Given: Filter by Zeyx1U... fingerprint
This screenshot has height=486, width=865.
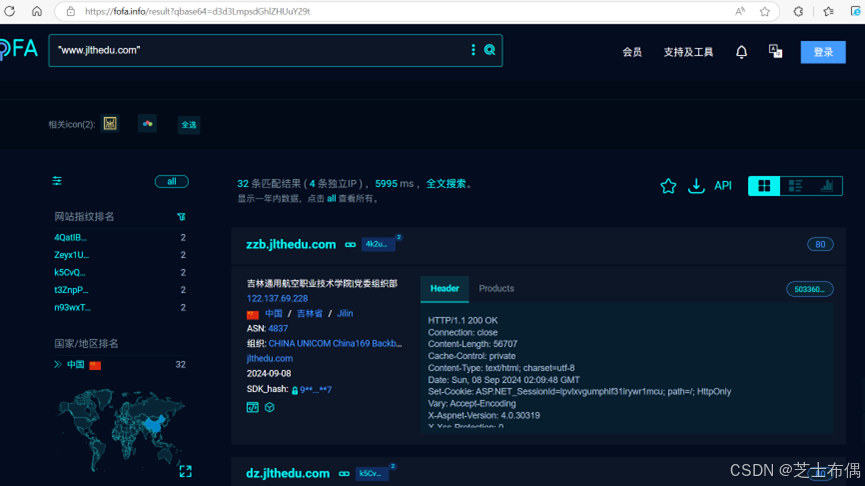Looking at the screenshot, I should [x=71, y=255].
